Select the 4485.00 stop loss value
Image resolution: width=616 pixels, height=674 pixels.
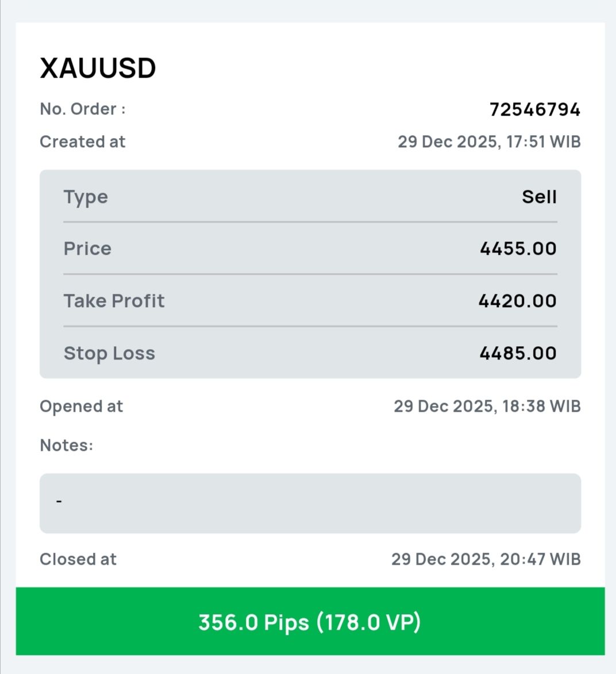coord(518,353)
